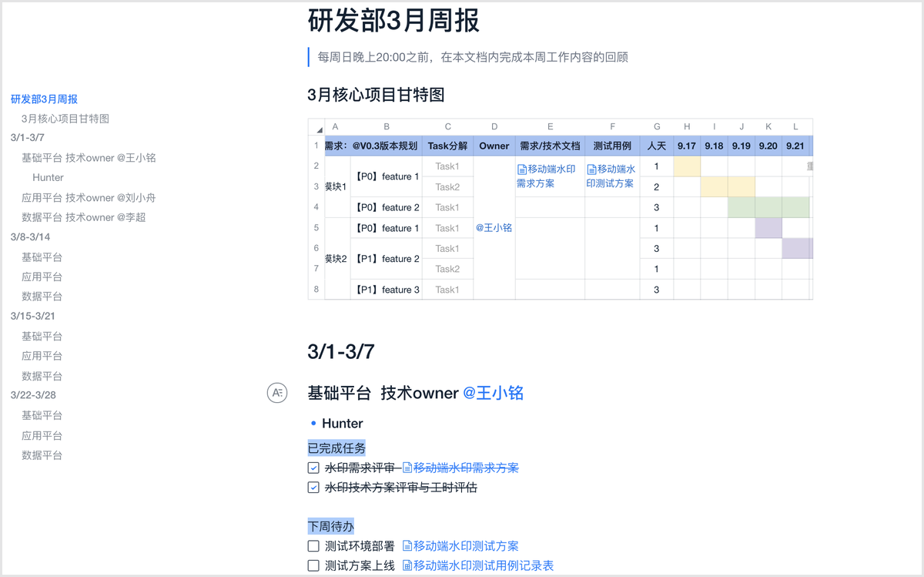This screenshot has width=924, height=577.
Task: Click the 研发部3月周报 document title
Action: coord(393,21)
